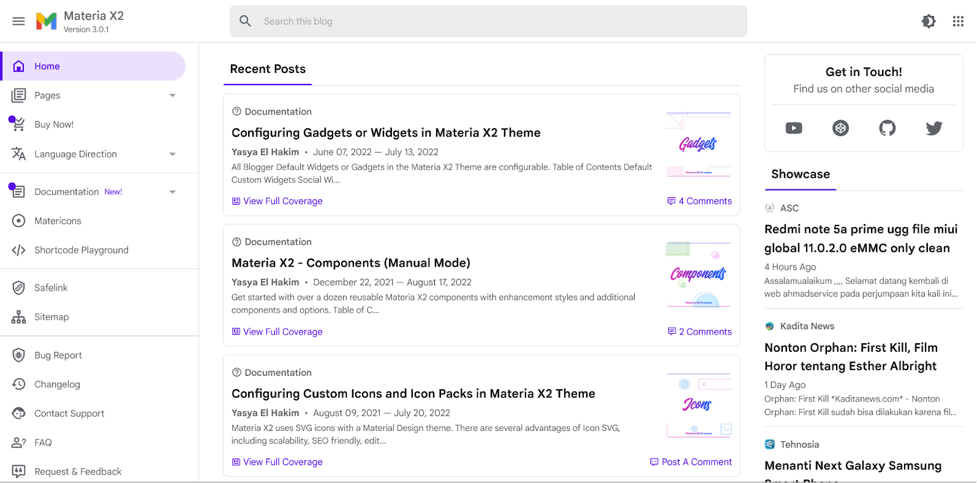The width and height of the screenshot is (980, 483).
Task: Click the Bug Report icon
Action: pos(19,355)
